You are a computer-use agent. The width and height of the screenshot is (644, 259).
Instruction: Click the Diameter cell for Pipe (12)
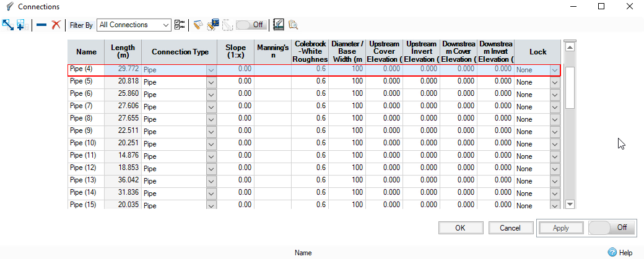[x=347, y=168]
